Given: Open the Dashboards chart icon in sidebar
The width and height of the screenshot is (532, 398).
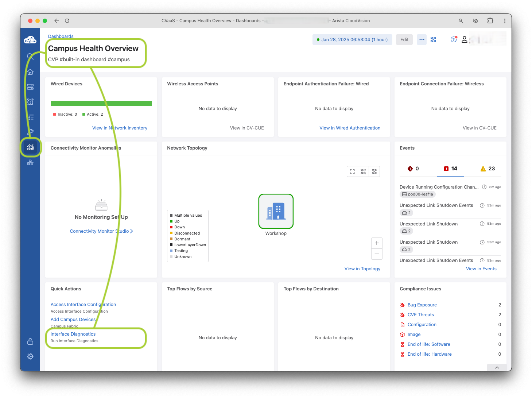Looking at the screenshot, I should 30,147.
